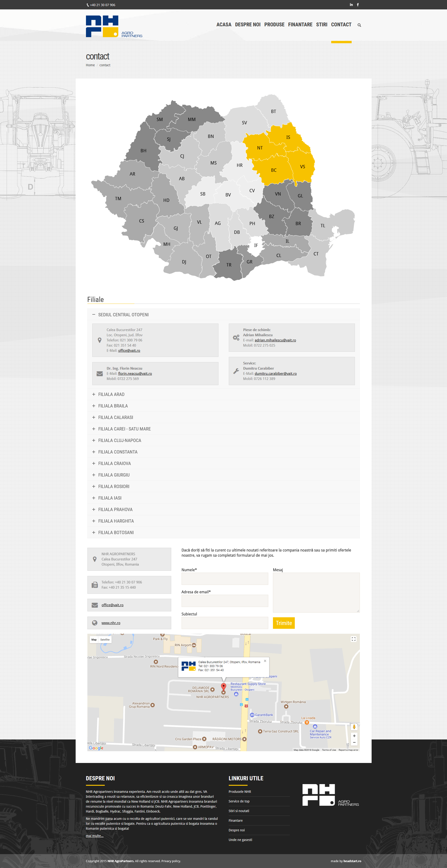The image size is (447, 868).
Task: Click the GarantiBank map marker
Action: [252, 715]
